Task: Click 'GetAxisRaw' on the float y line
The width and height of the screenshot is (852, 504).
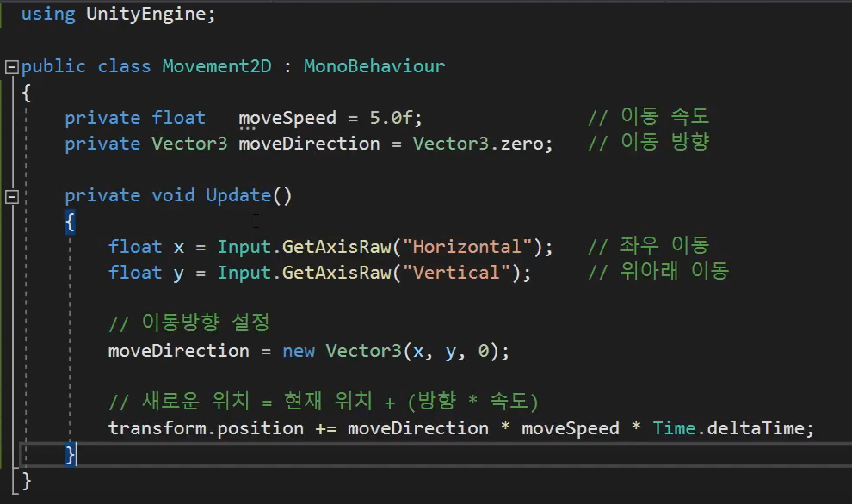Action: (x=336, y=273)
